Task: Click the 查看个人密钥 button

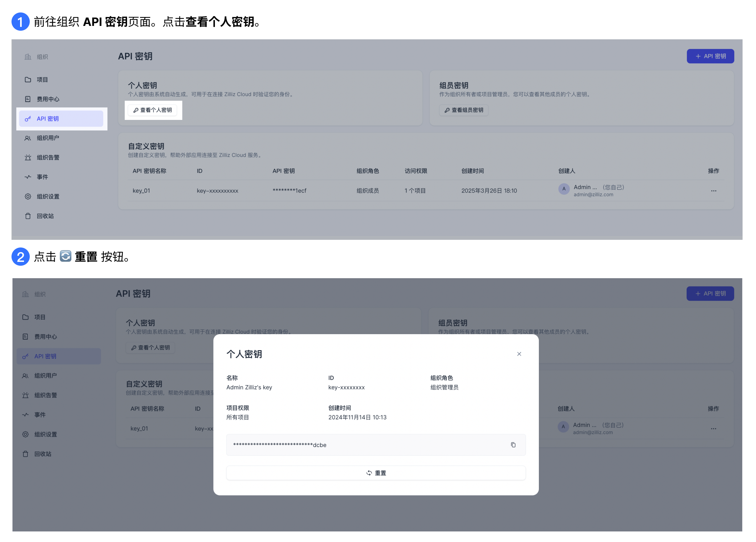Action: click(x=153, y=110)
